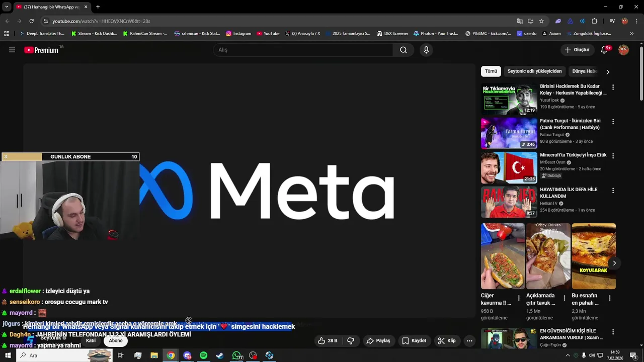Open options for Bu esnafın short

(x=609, y=298)
